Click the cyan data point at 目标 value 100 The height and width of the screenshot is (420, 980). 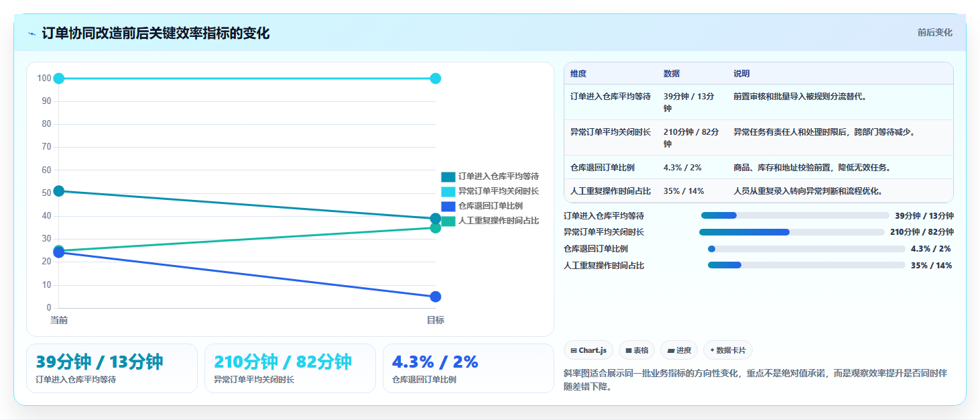pyautogui.click(x=436, y=78)
